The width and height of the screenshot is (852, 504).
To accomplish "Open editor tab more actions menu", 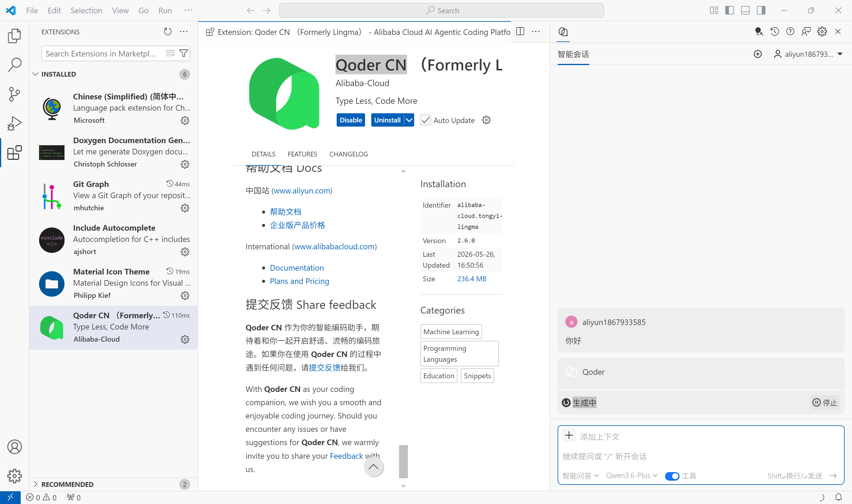I will coord(536,32).
